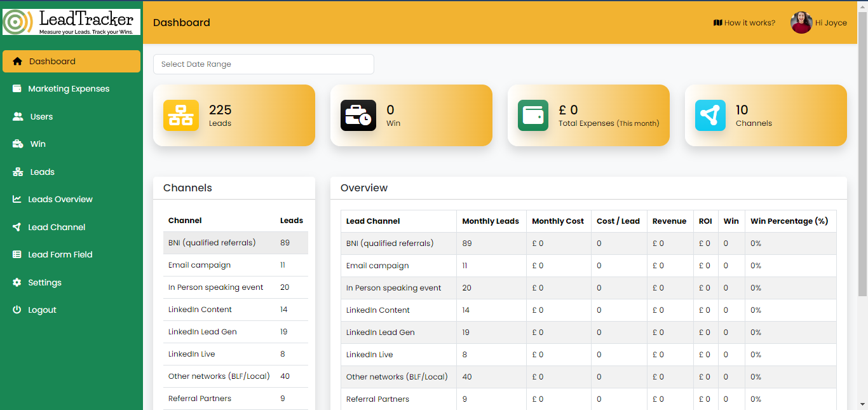Click the Cost / Lead column header

pyautogui.click(x=618, y=221)
